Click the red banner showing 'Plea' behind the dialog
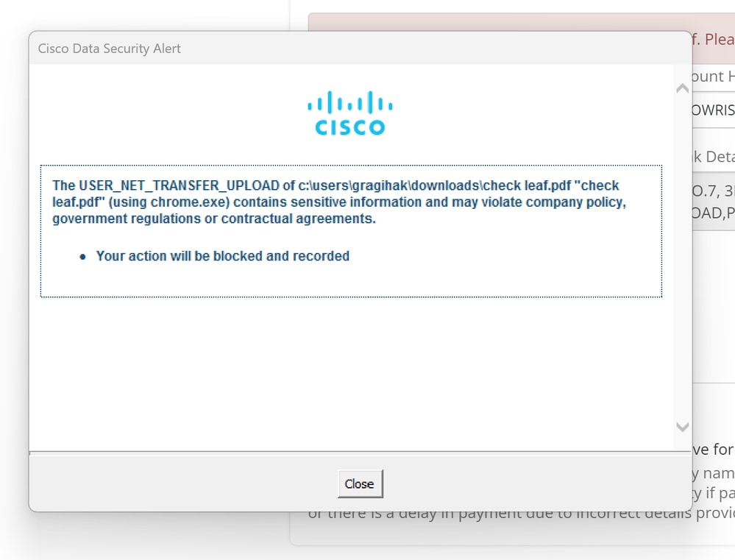The height and width of the screenshot is (560, 735). coord(713,39)
